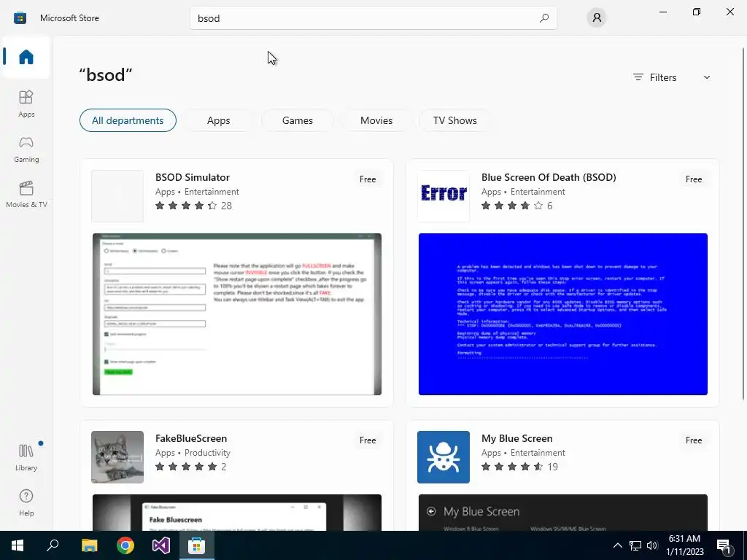Open the BSOD Simulator title link
Viewport: 747px width, 560px height.
[x=193, y=177]
